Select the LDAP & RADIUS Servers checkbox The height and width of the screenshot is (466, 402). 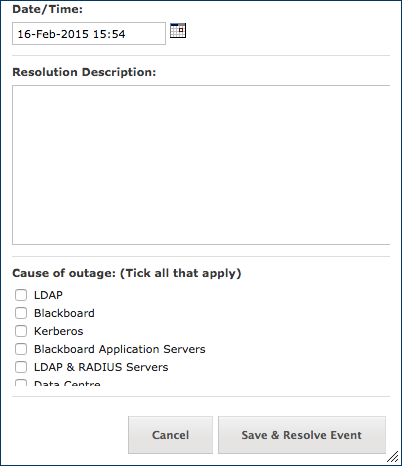click(x=21, y=367)
